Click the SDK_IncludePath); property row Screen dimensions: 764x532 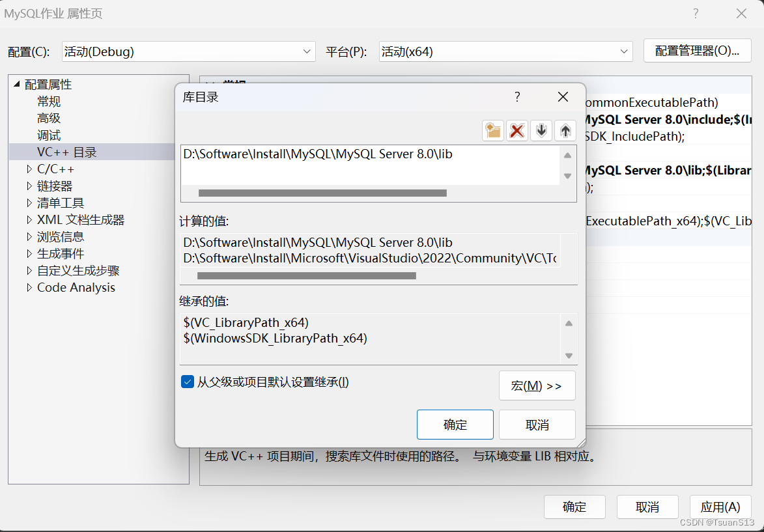668,136
